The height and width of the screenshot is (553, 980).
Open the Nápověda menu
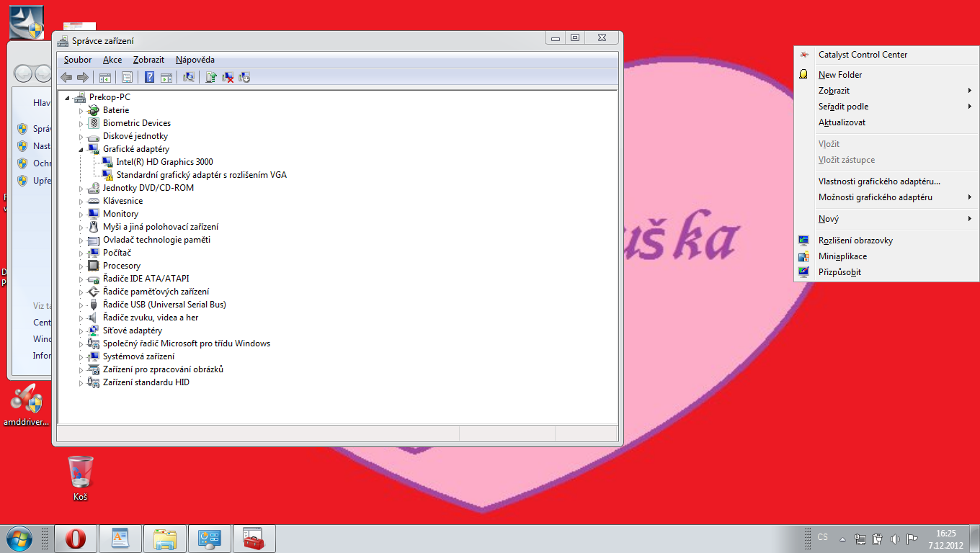tap(195, 60)
